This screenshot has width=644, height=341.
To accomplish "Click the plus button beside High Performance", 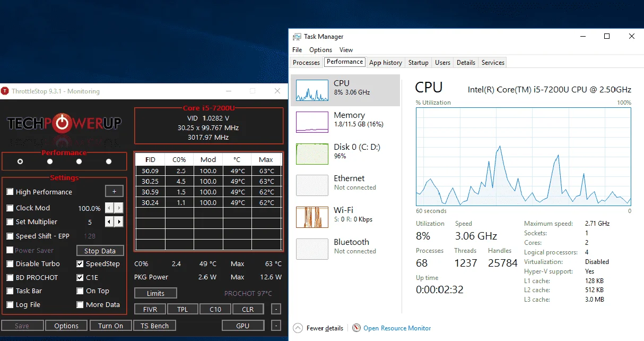I will (x=114, y=191).
